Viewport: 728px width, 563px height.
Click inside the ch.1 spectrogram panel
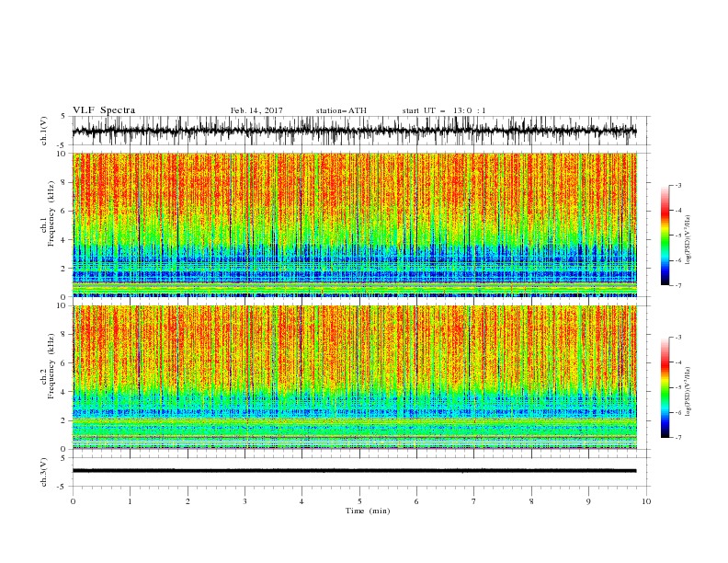[x=354, y=224]
